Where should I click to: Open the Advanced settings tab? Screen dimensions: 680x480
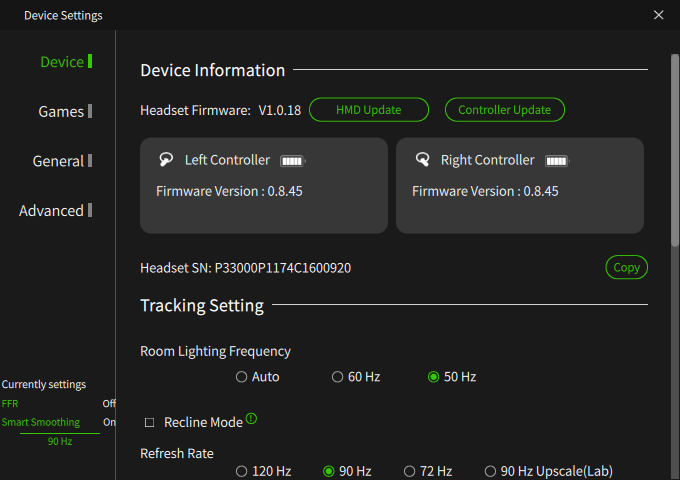tap(51, 211)
